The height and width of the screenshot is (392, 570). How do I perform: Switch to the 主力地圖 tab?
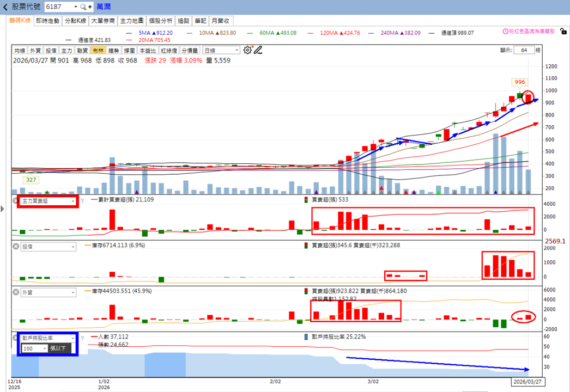pos(131,21)
